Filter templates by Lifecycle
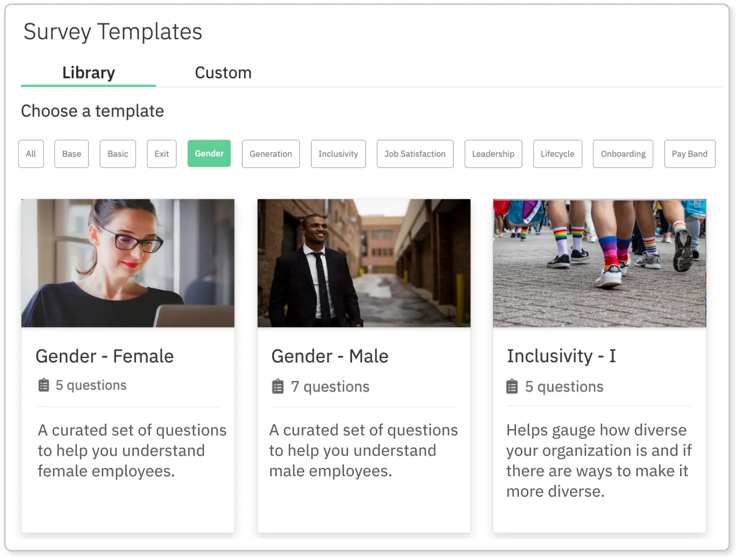 557,154
